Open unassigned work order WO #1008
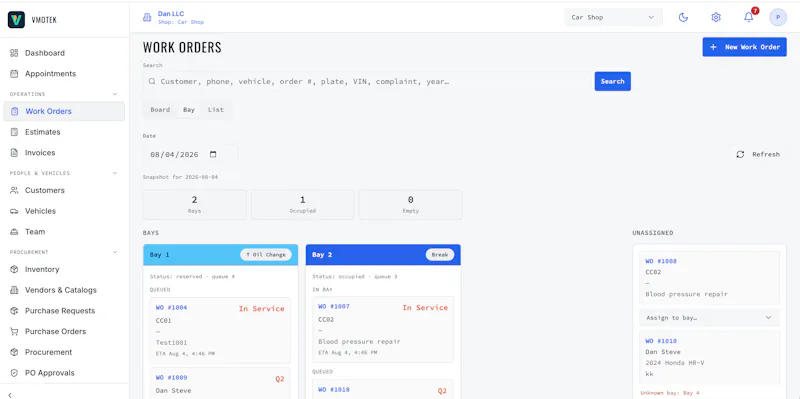Image resolution: width=800 pixels, height=399 pixels. click(661, 261)
